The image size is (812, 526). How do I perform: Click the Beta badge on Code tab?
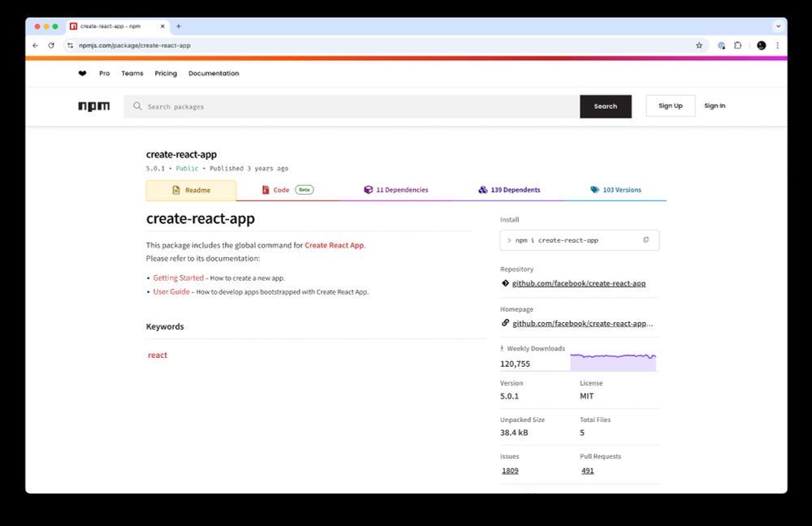click(304, 189)
